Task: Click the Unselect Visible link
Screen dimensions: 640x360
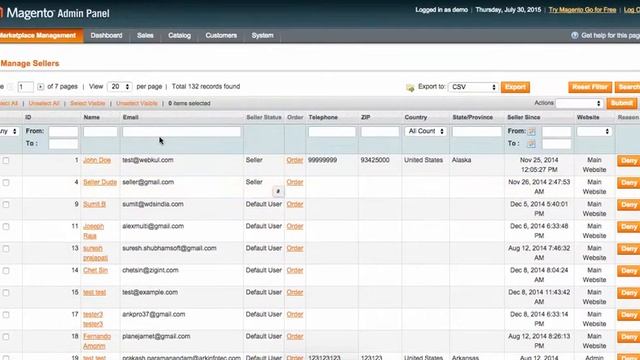Action: tap(137, 103)
